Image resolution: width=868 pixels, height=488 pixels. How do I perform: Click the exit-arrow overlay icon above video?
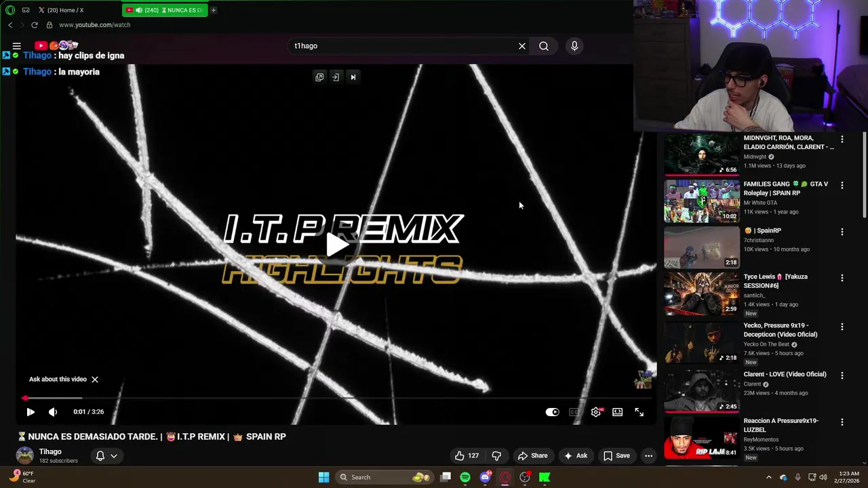336,77
